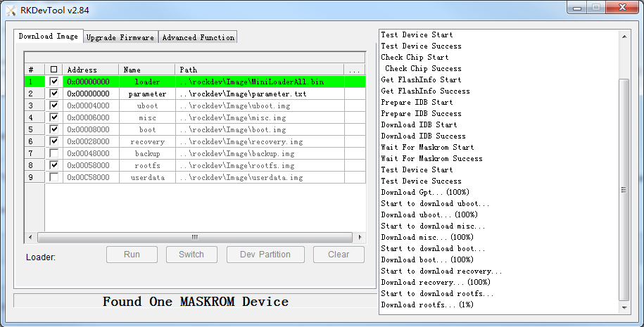Click address 0x00028000 cell
This screenshot has width=644, height=327.
point(91,141)
